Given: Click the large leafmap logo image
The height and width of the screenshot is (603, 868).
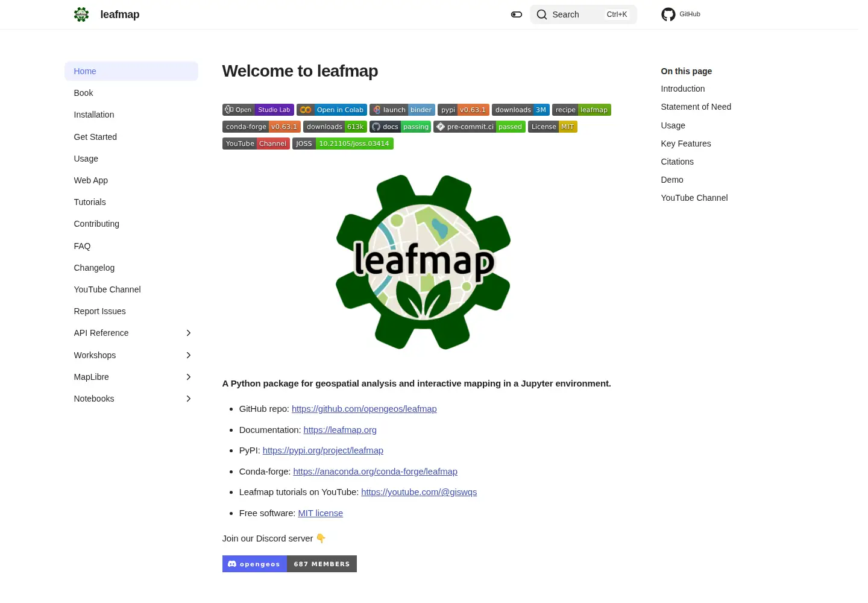Looking at the screenshot, I should [423, 262].
